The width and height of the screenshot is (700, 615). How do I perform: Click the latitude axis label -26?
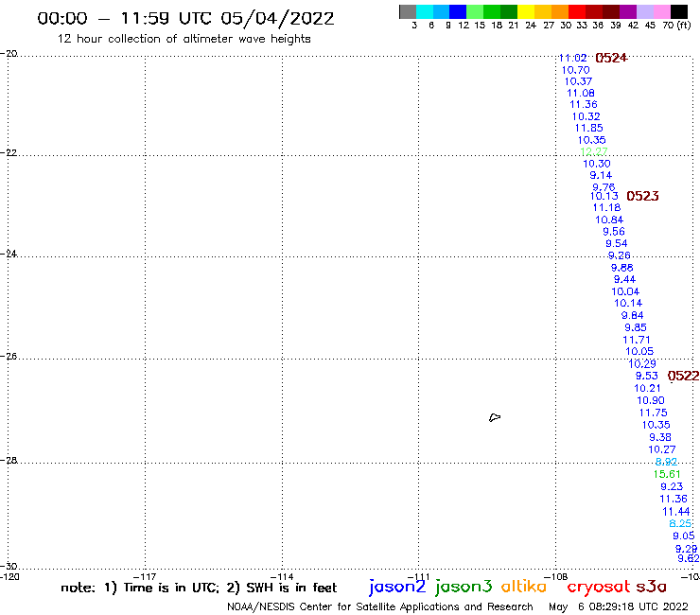coord(9,357)
